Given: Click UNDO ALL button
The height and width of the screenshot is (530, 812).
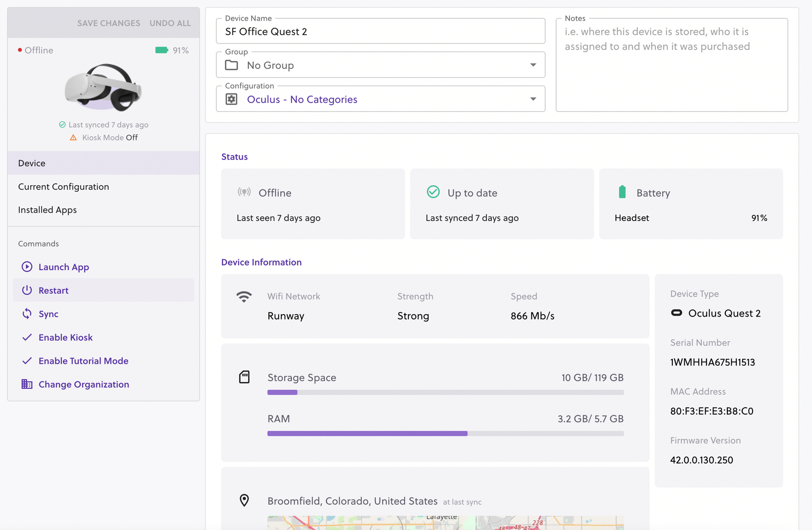Looking at the screenshot, I should point(170,23).
